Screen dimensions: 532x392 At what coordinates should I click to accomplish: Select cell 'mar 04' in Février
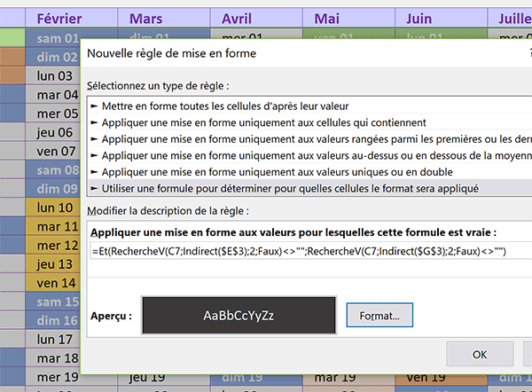click(x=53, y=94)
